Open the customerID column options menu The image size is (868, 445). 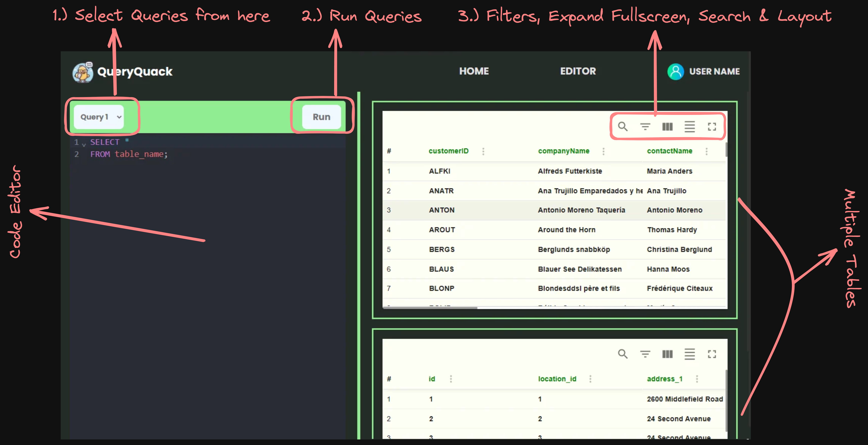click(x=483, y=151)
